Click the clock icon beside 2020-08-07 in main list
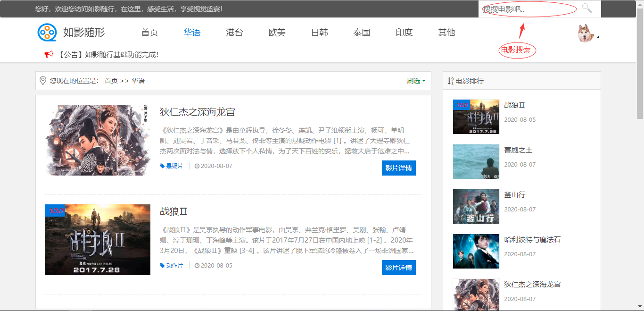The width and height of the screenshot is (644, 311). pyautogui.click(x=197, y=166)
